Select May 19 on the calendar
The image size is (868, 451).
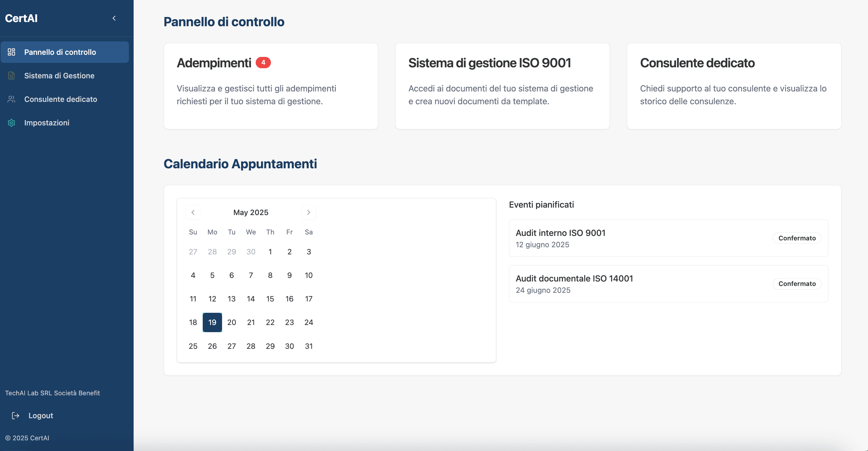pos(212,323)
